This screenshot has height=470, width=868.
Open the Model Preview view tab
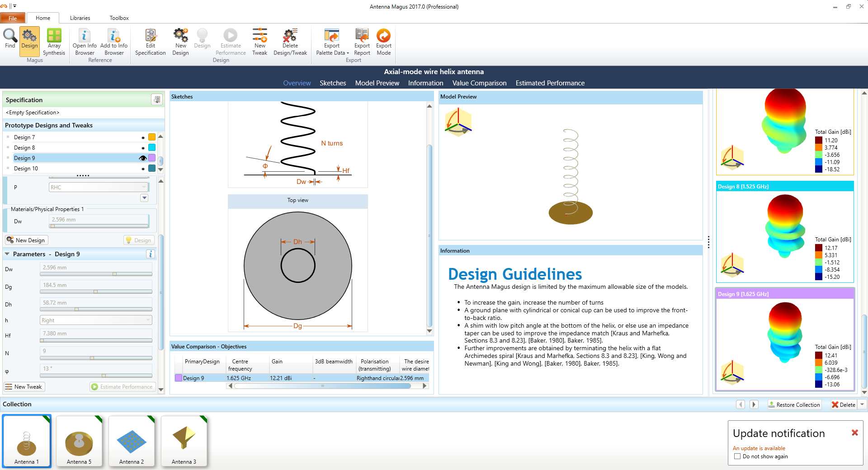377,83
